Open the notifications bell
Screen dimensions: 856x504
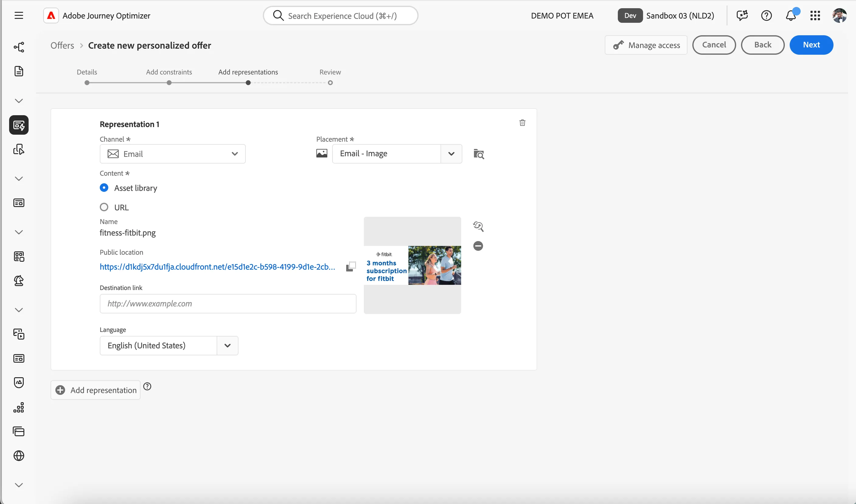click(x=791, y=16)
